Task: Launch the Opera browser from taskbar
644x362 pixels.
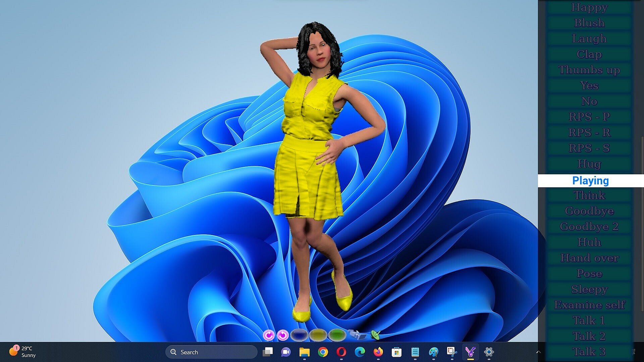Action: (x=341, y=352)
